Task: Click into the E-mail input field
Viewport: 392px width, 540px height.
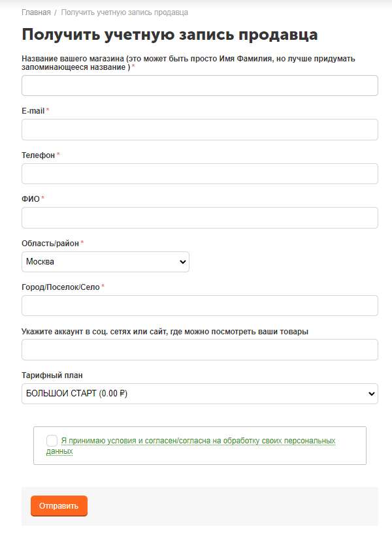Action: (x=200, y=129)
